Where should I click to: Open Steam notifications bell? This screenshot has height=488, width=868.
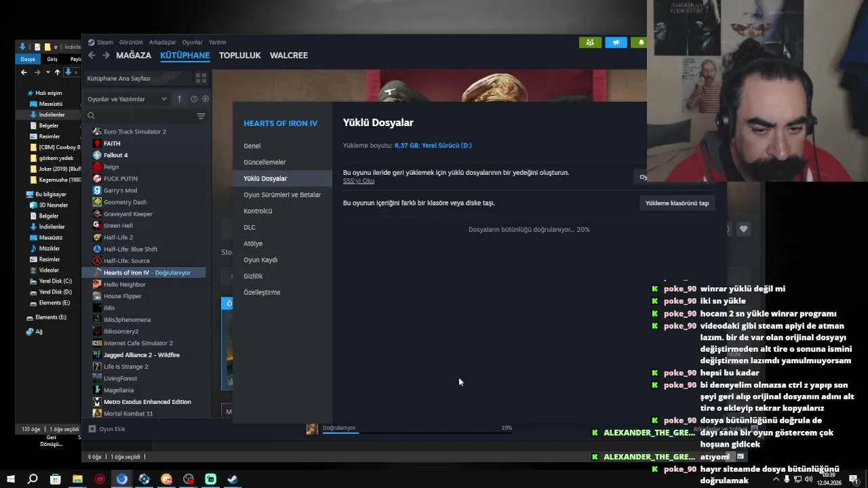(x=640, y=42)
